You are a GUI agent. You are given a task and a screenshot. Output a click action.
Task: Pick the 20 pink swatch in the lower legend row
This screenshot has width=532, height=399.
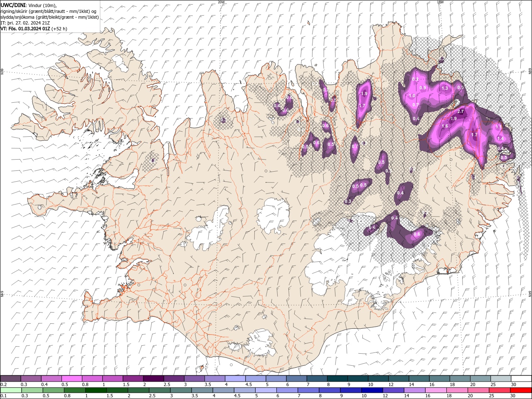tap(478, 390)
